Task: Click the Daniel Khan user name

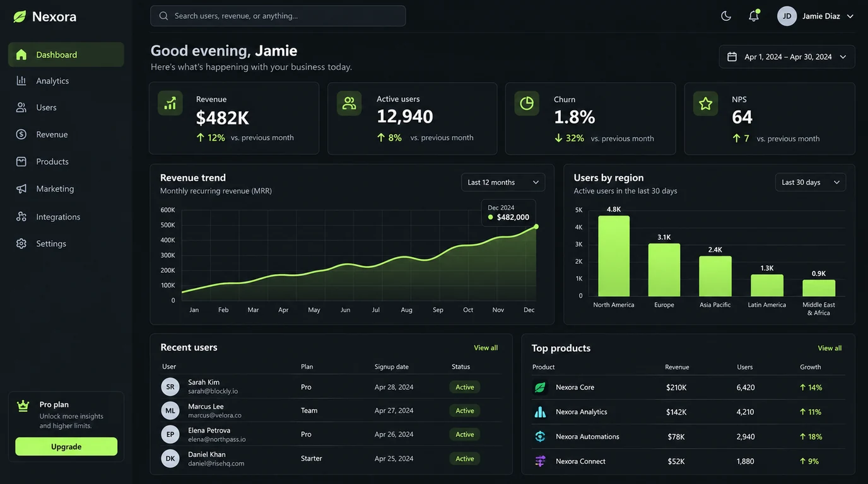Action: (x=207, y=454)
